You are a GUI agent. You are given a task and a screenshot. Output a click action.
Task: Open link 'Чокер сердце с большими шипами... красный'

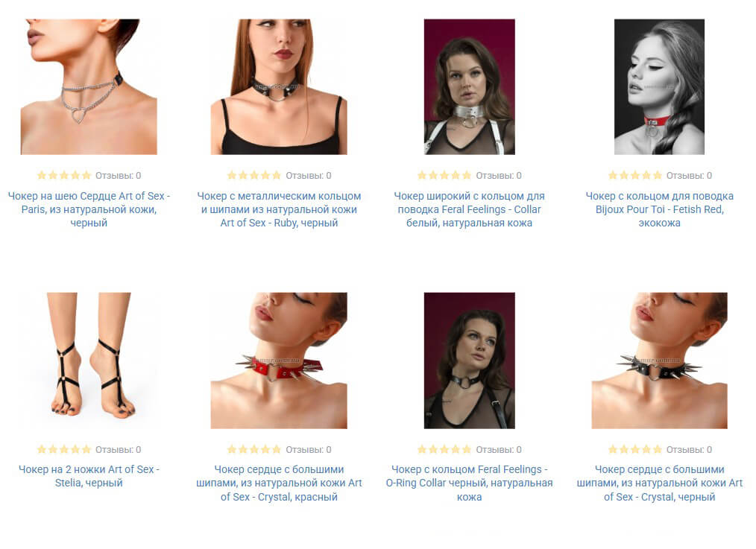tap(279, 483)
